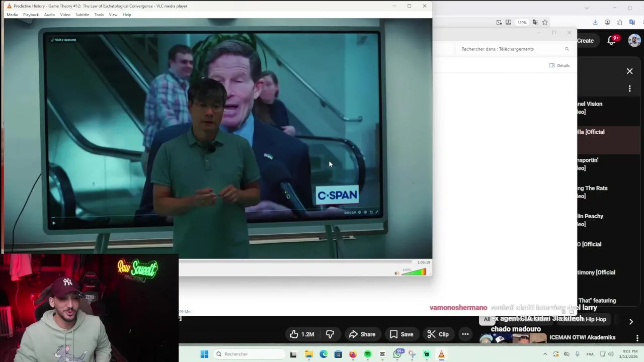Open VLC's Video menu
The image size is (644, 362).
(x=65, y=15)
